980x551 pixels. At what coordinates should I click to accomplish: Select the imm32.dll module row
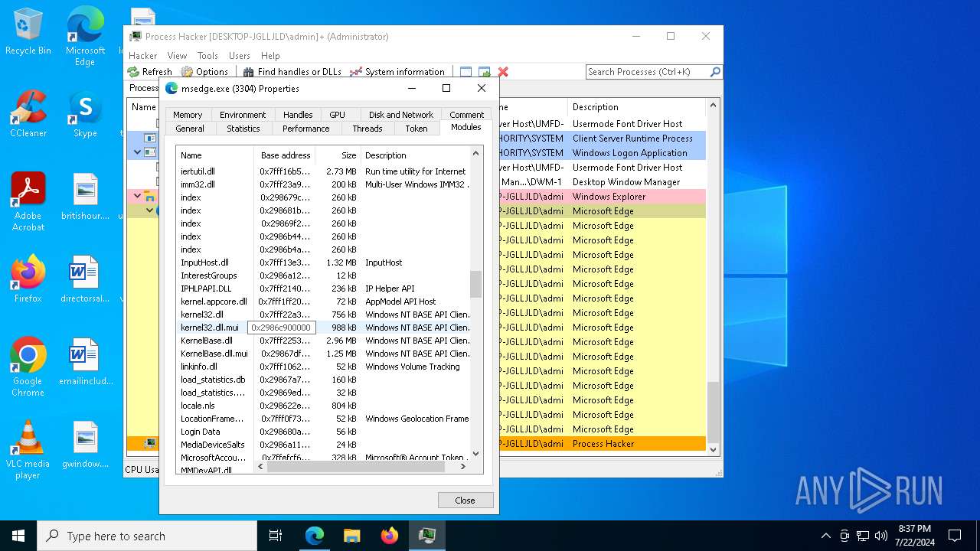323,184
